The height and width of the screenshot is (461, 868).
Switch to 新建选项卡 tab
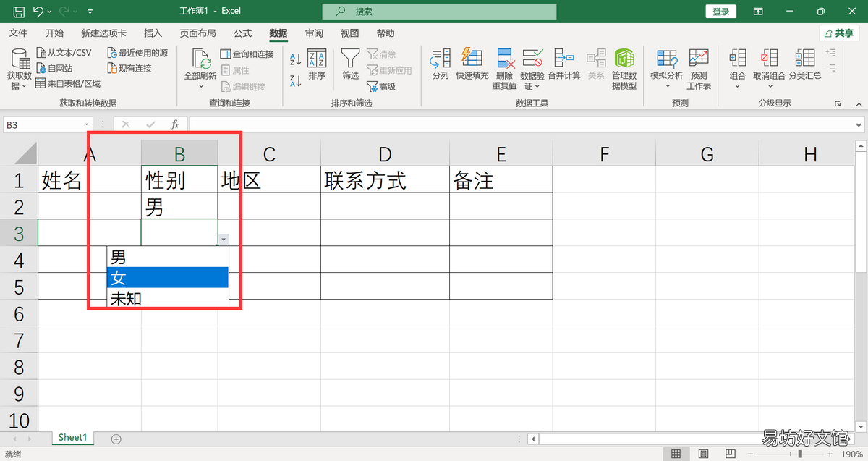(104, 33)
